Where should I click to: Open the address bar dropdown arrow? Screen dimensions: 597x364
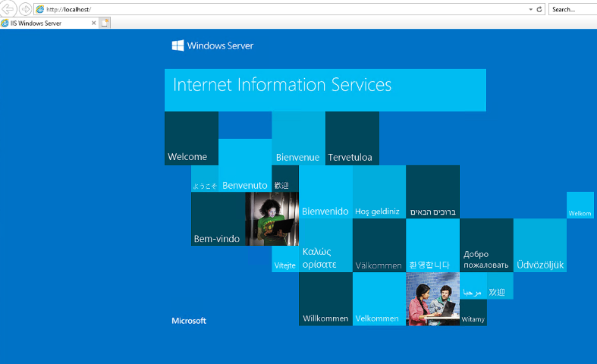530,9
